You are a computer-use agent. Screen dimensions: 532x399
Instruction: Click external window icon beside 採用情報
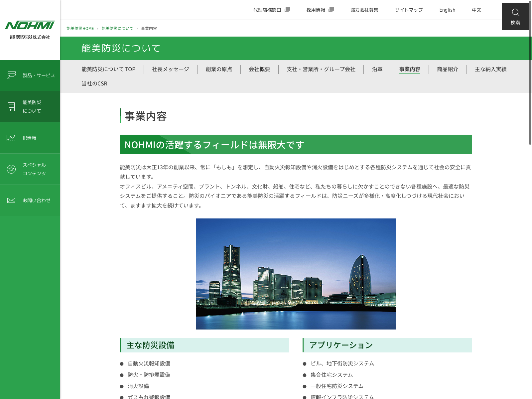pos(331,10)
